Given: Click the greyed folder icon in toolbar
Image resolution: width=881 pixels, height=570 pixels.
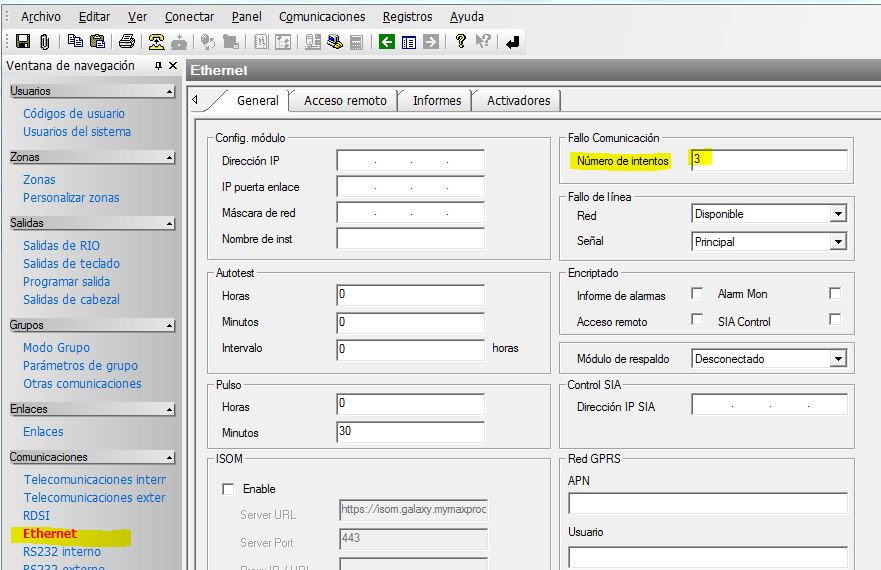Looking at the screenshot, I should [230, 42].
